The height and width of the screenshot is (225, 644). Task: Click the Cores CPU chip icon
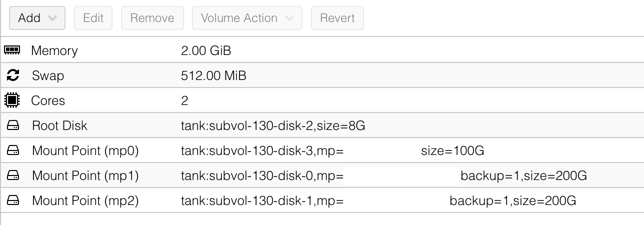point(12,100)
